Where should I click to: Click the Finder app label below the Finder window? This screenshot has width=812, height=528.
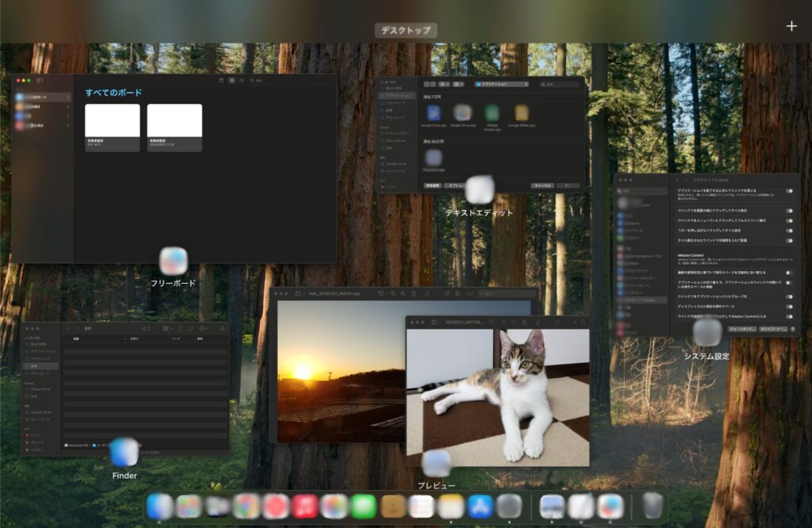coord(124,476)
